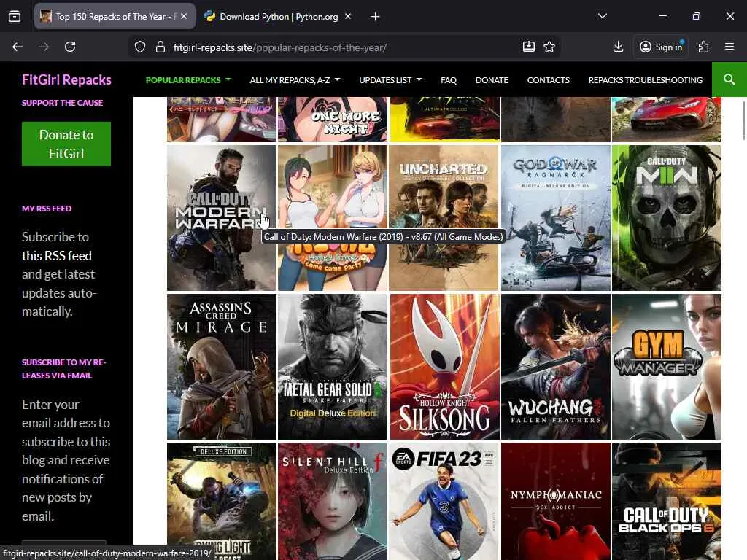The width and height of the screenshot is (747, 560).
Task: Close the Top 150 Repacks tab
Action: click(184, 16)
